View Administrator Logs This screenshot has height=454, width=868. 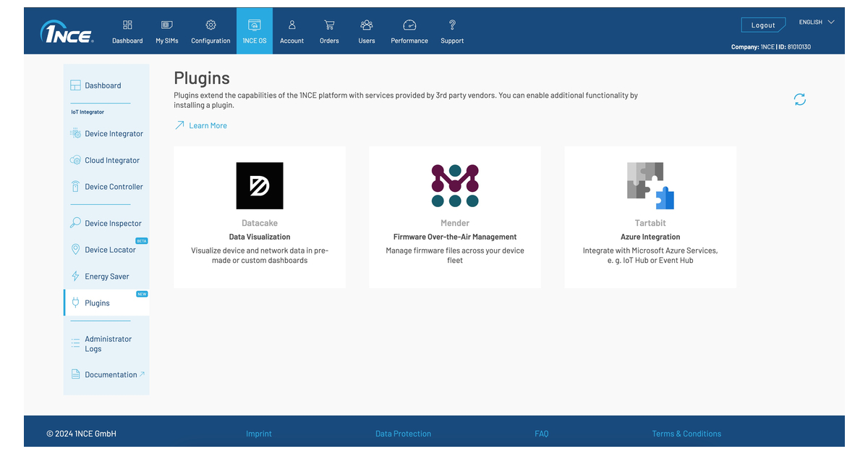point(108,343)
